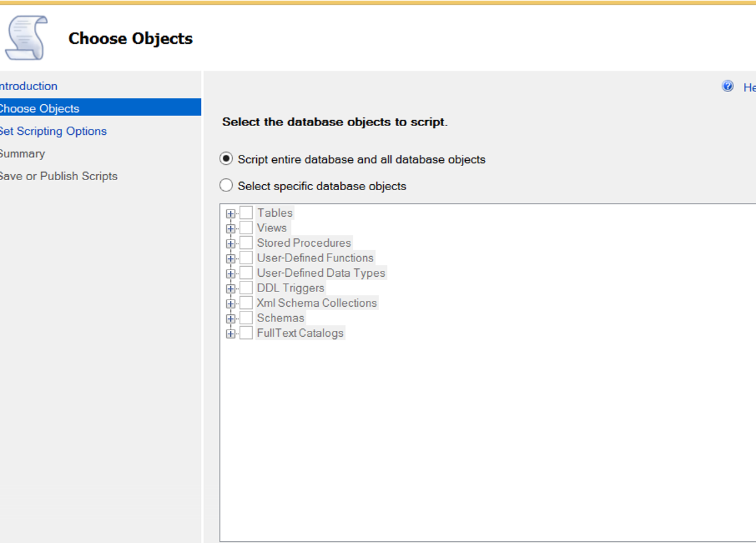Select the Views label in tree
Image resolution: width=756 pixels, height=543 pixels.
click(x=272, y=227)
